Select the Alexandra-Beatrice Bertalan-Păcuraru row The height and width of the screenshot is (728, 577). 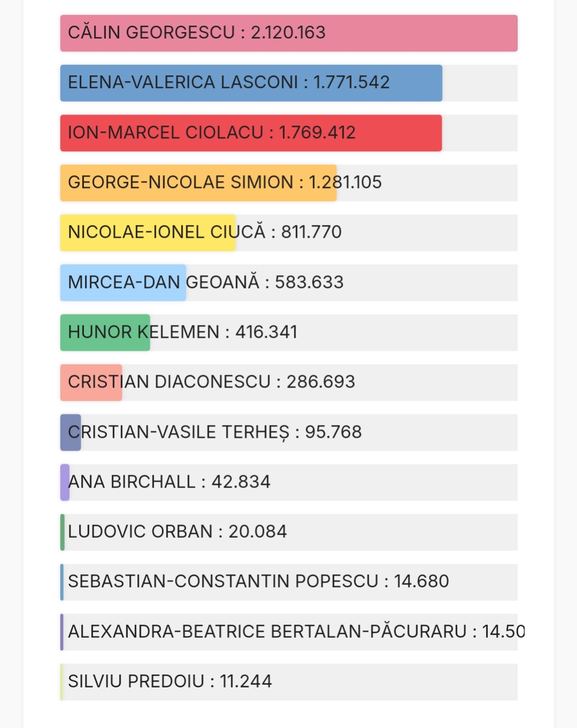coord(288,632)
